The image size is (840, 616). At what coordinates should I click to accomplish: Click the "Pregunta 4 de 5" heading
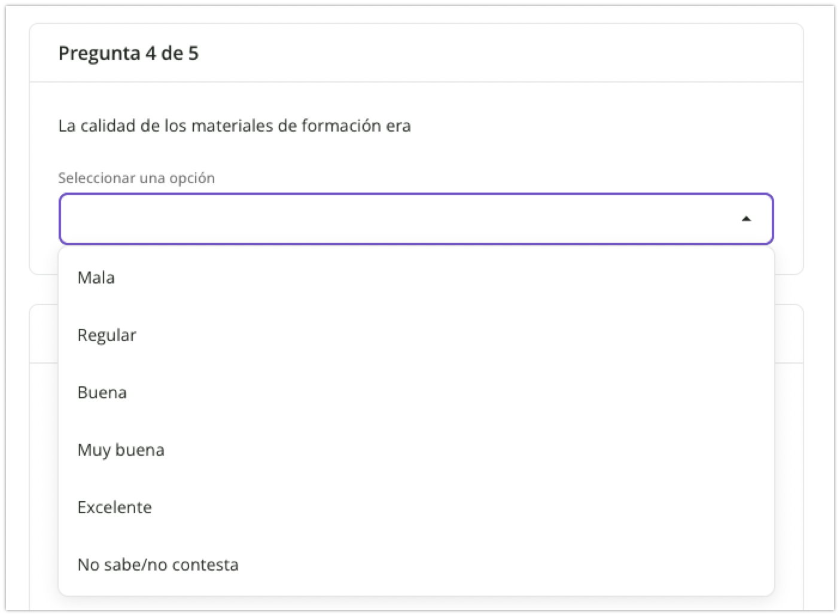coord(129,53)
